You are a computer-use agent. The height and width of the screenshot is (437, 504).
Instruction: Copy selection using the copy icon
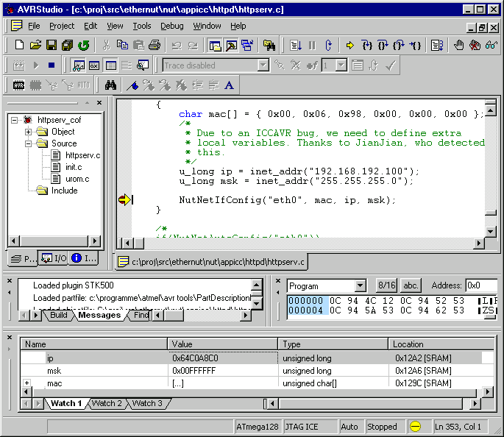point(122,46)
